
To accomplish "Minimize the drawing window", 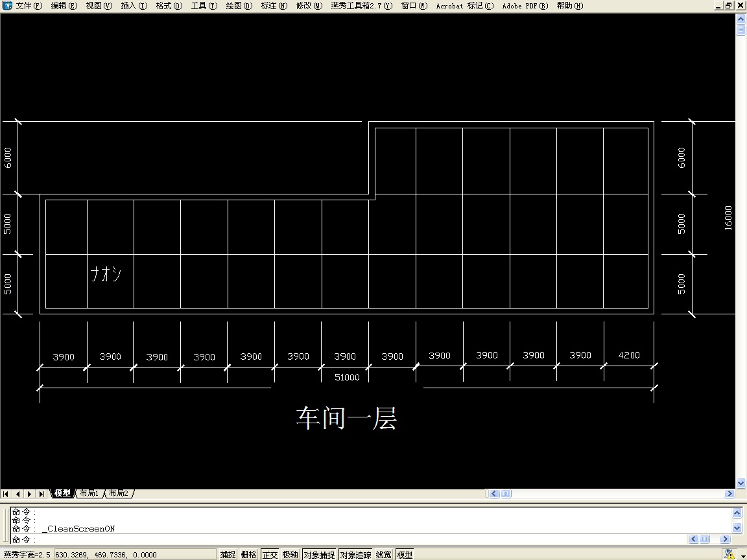I will 718,6.
